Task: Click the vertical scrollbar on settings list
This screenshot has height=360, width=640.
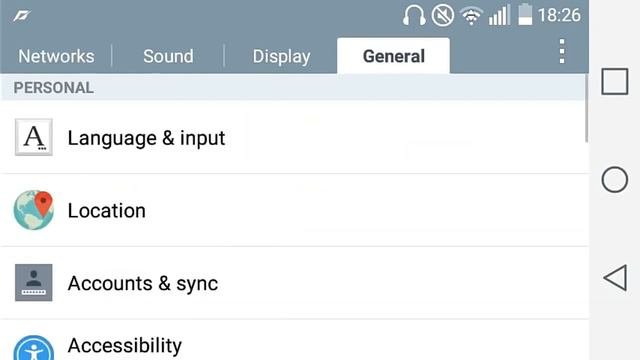Action: (587, 108)
